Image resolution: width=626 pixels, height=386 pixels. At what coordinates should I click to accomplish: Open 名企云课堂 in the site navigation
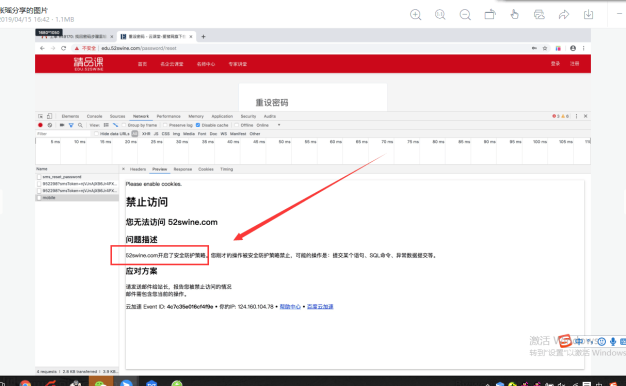coord(172,64)
